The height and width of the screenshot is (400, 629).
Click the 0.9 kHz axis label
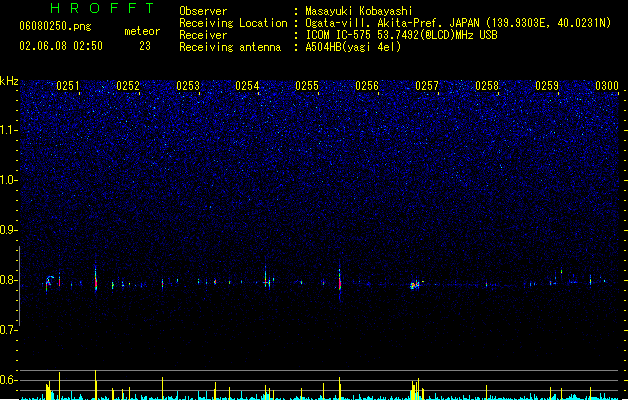[9, 230]
